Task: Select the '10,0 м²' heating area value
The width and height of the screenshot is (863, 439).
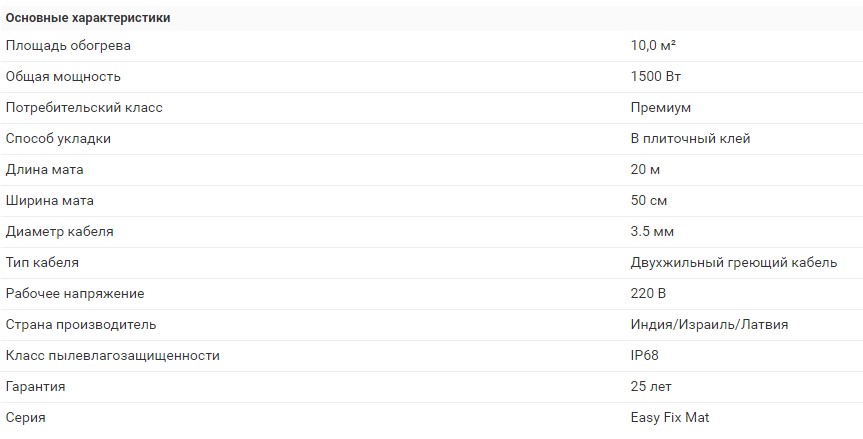Action: click(x=655, y=45)
